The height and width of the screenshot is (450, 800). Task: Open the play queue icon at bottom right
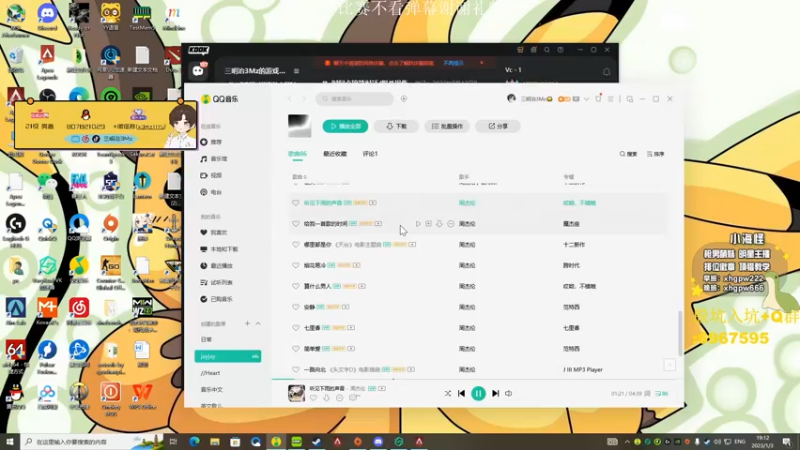661,393
